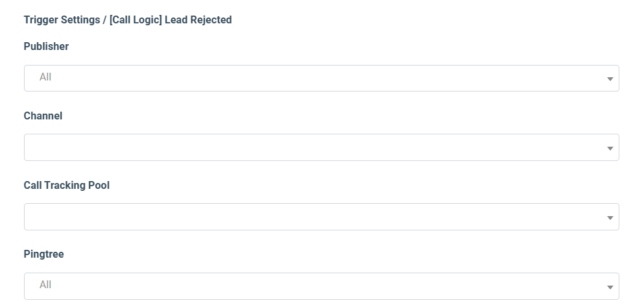Click the Publisher field label

coord(46,47)
